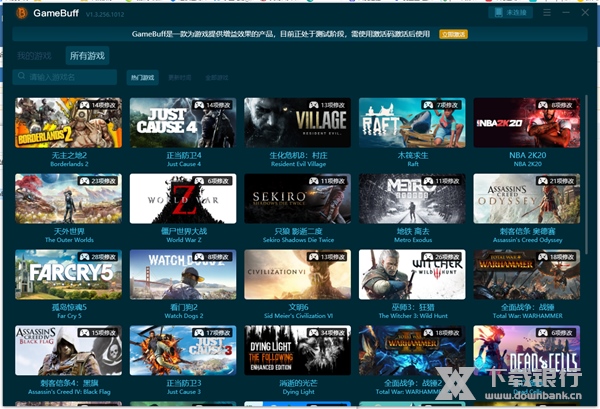Image resolution: width=600 pixels, height=409 pixels.
Task: Open The Witcher 3: Wild Hunt cover
Action: (x=412, y=275)
